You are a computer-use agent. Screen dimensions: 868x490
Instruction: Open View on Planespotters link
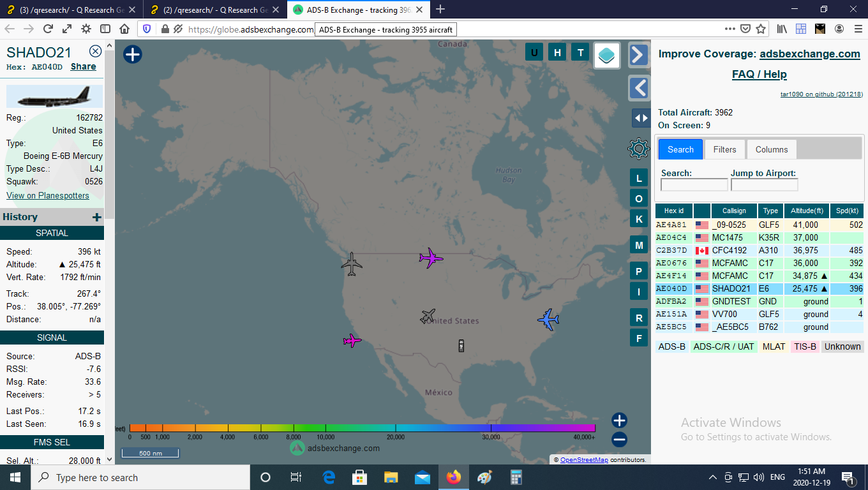coord(48,195)
